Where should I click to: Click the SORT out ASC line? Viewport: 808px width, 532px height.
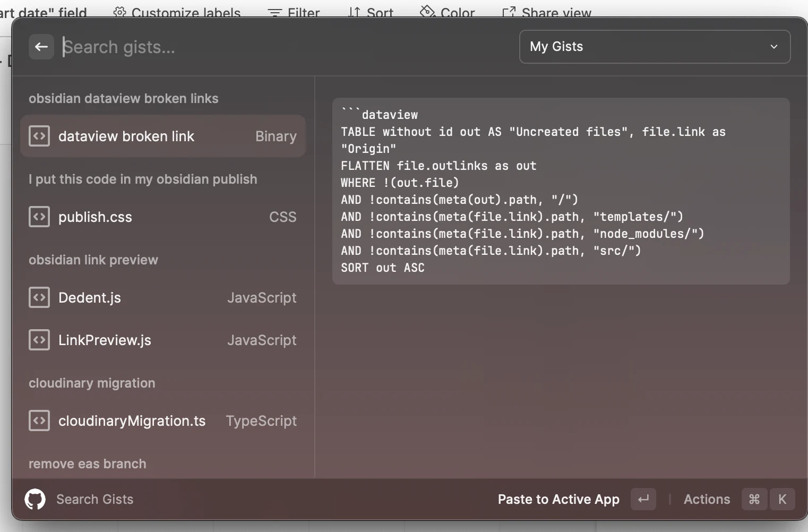point(383,268)
